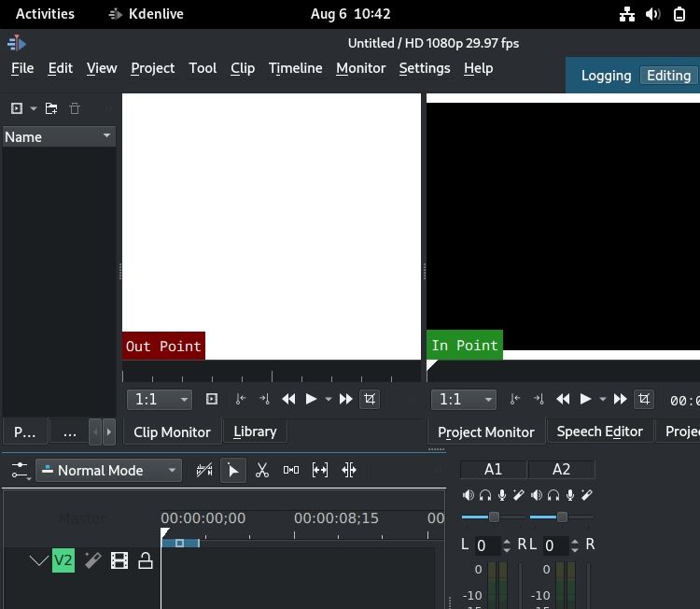Collapse the V2 track chevron

tap(38, 560)
